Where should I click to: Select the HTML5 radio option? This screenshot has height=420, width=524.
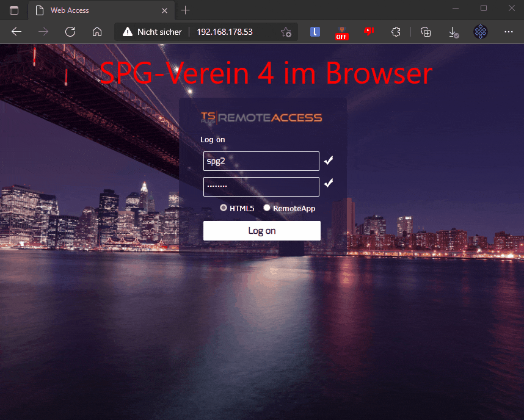click(x=224, y=208)
